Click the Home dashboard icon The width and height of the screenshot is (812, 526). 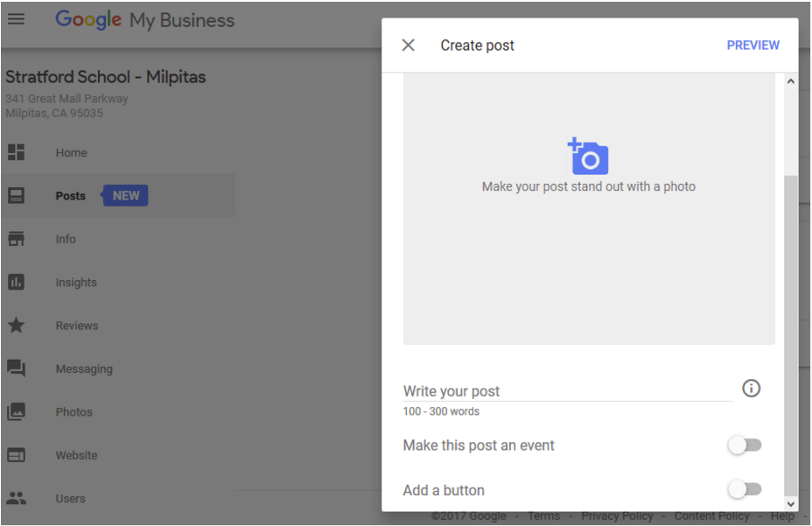(16, 152)
